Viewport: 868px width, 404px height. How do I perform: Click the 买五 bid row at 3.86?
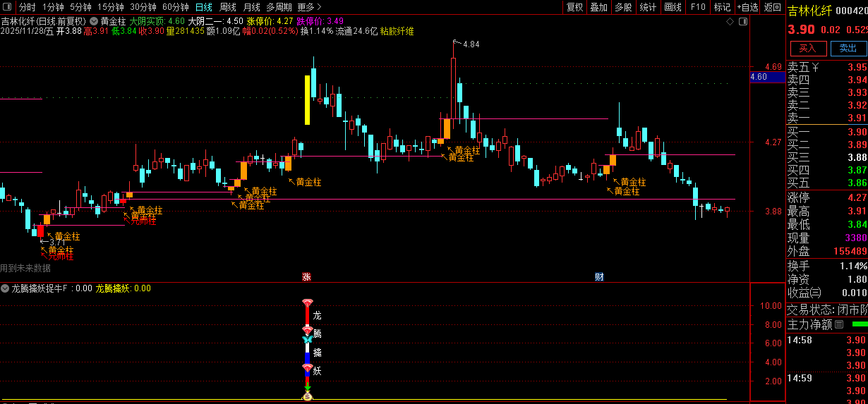pyautogui.click(x=827, y=183)
